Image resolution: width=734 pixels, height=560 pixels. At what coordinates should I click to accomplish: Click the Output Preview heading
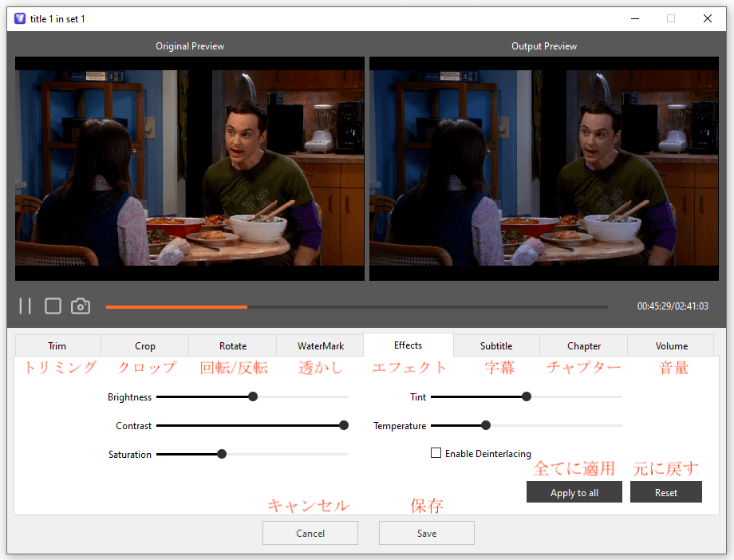click(x=544, y=46)
